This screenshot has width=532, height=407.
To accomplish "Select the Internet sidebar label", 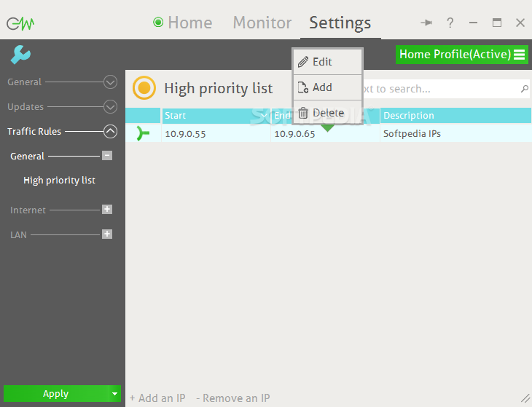I will click(28, 210).
